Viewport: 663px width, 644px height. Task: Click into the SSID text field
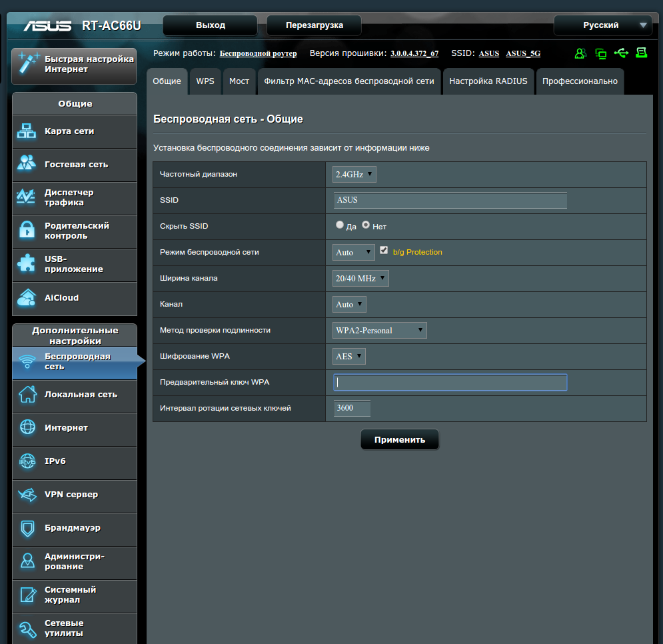point(450,200)
